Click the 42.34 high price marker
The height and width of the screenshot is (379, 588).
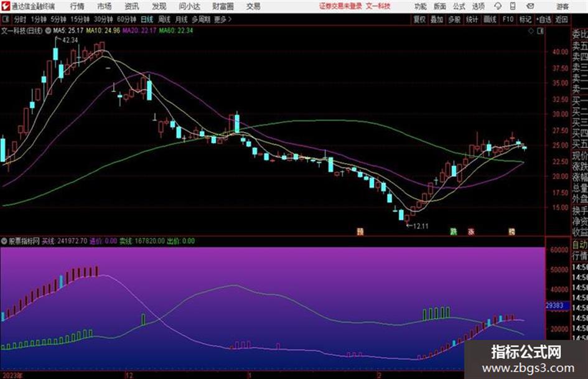(x=70, y=40)
